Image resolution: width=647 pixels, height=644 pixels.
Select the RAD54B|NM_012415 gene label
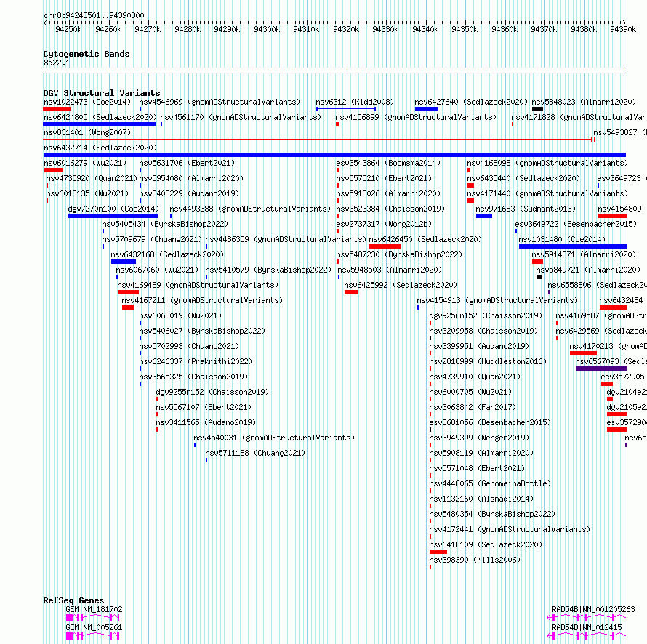[587, 627]
